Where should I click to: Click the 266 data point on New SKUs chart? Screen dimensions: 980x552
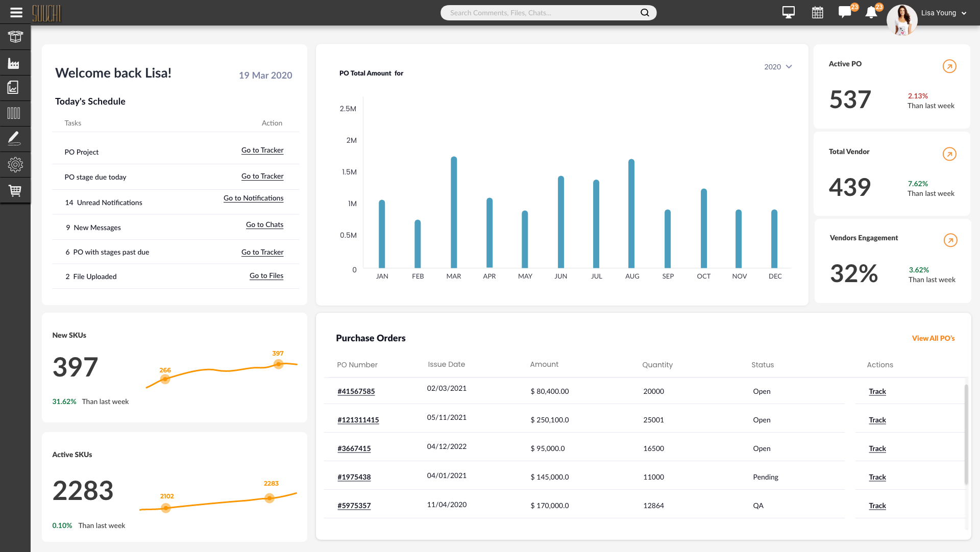(165, 379)
